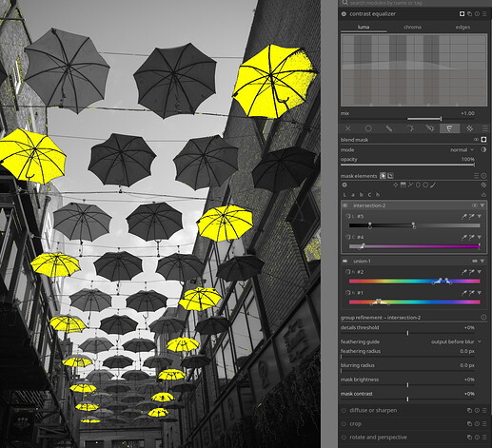Image resolution: width=492 pixels, height=448 pixels.
Task: Open feathering guide dropdown
Action: pos(456,341)
